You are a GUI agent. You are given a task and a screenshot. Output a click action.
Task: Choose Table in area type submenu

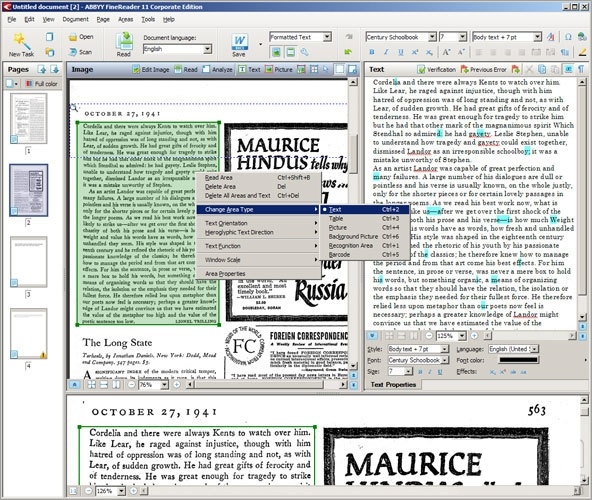(364, 219)
